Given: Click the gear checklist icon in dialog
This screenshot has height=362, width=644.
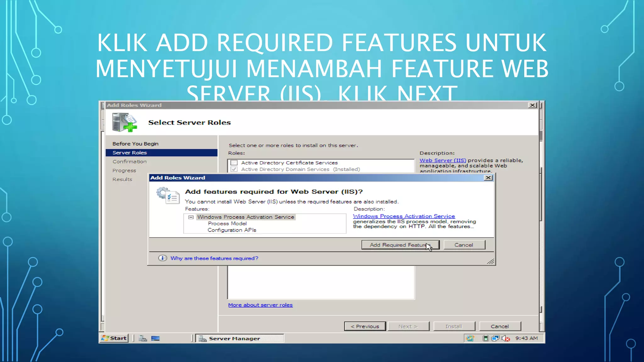Looking at the screenshot, I should (168, 195).
